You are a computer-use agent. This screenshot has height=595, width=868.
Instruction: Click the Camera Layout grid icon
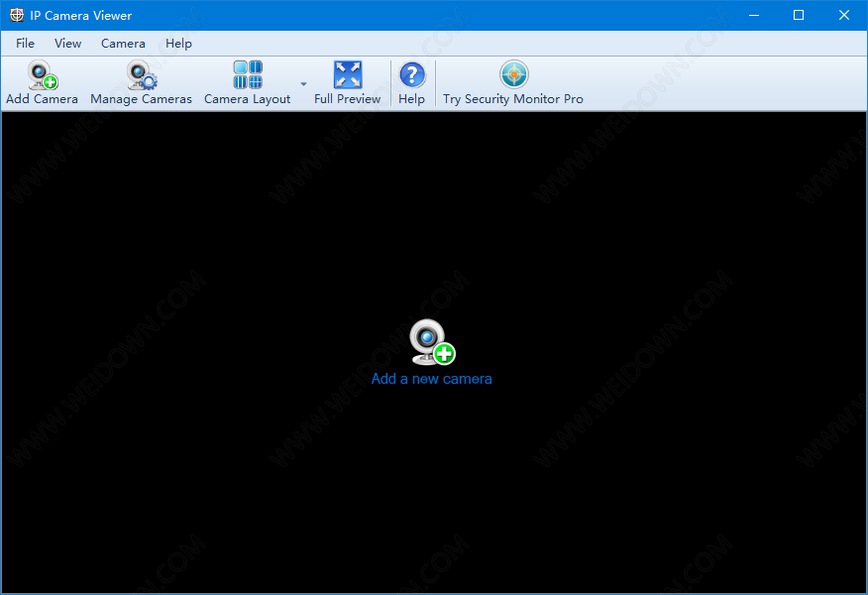pos(248,74)
